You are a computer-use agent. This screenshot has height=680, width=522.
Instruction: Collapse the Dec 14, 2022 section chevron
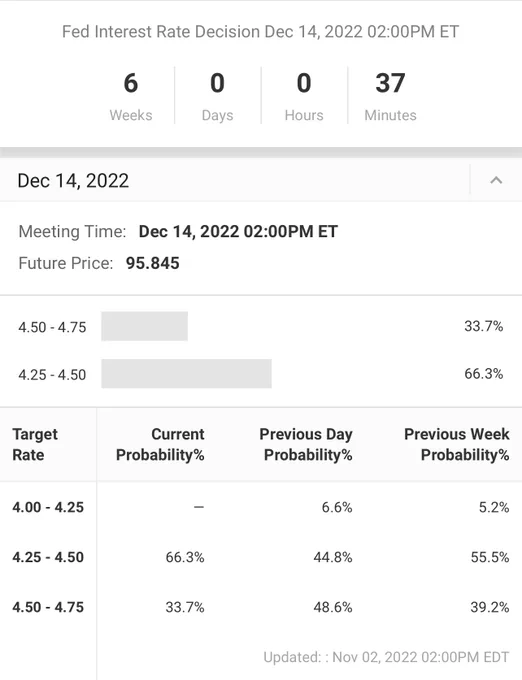(x=496, y=180)
